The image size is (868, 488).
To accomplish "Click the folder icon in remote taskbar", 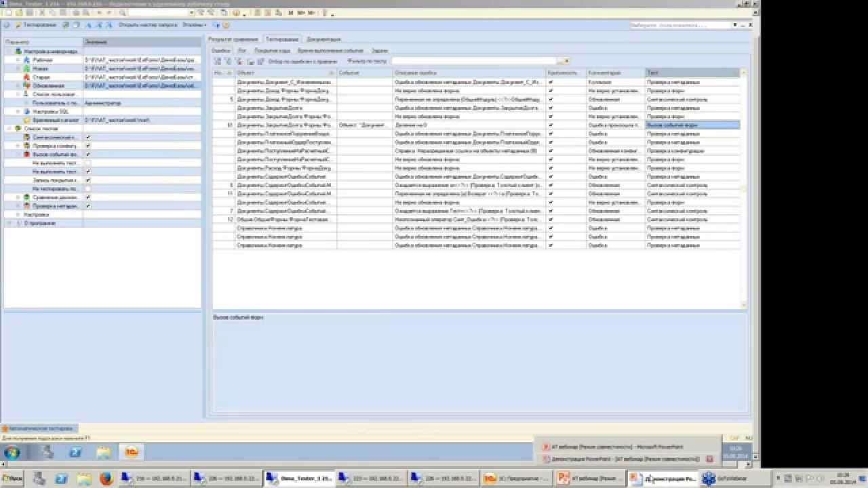I will click(x=103, y=451).
